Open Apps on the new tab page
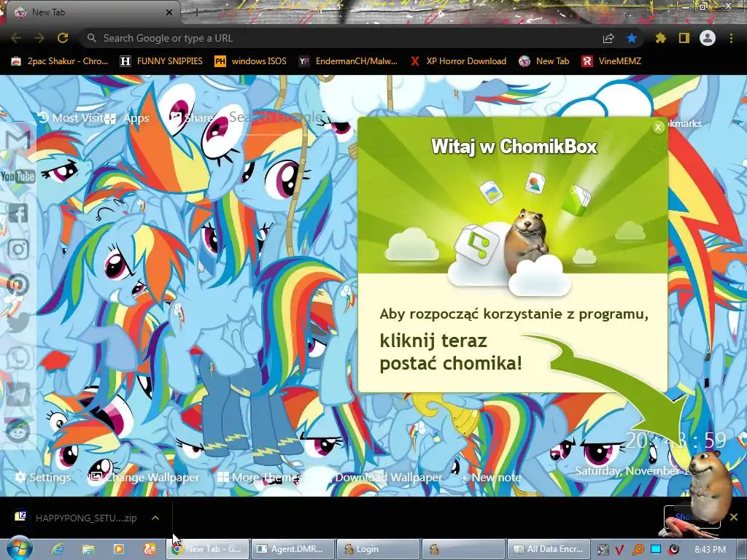 (128, 118)
